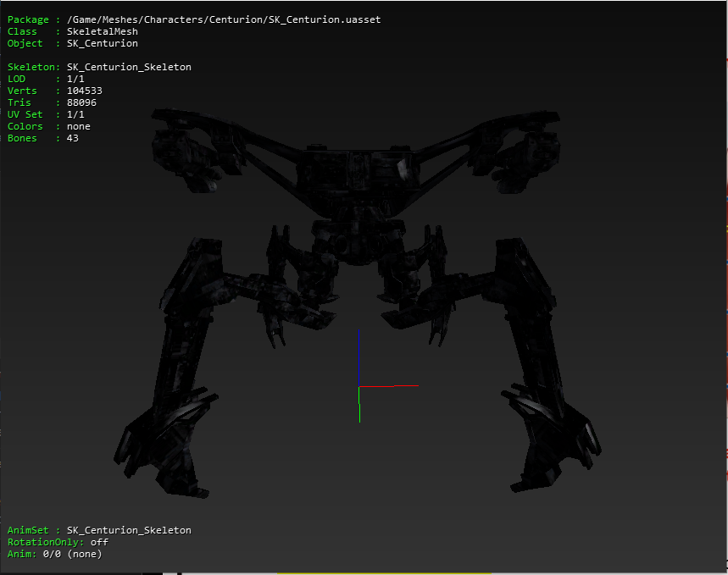The width and height of the screenshot is (728, 575).
Task: Click the RotationOnly value off
Action: coord(99,542)
